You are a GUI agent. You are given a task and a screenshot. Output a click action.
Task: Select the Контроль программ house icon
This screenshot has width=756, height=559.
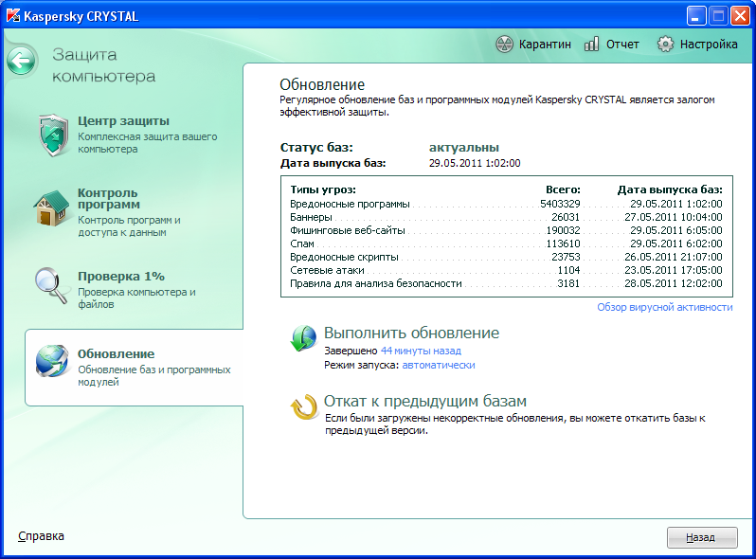coord(51,208)
